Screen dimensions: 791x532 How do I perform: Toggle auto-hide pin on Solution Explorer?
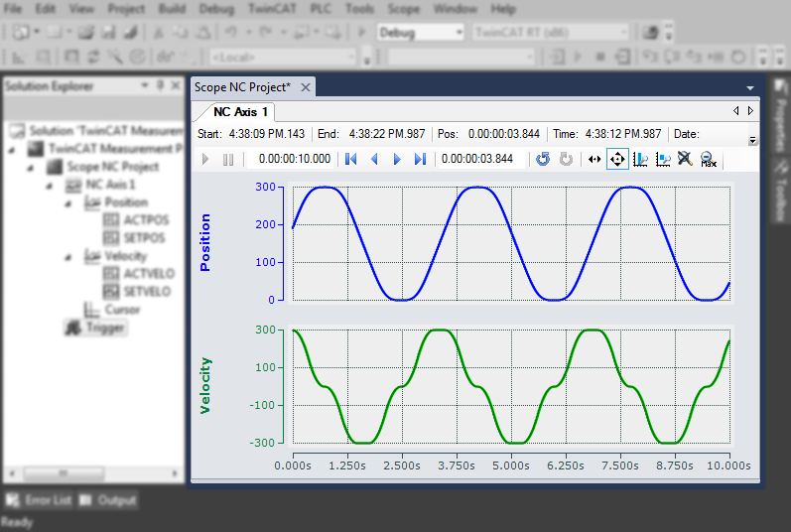[160, 85]
